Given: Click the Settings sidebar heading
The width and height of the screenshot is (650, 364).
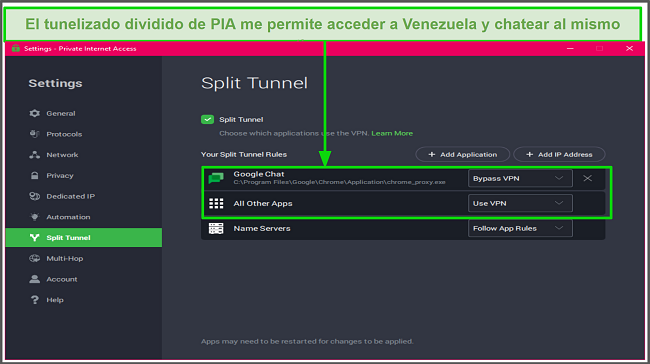Looking at the screenshot, I should pyautogui.click(x=55, y=83).
